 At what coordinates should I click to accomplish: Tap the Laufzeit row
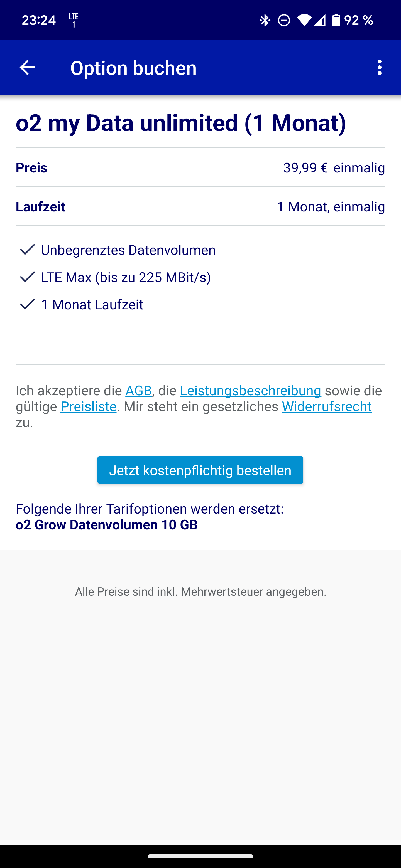200,206
